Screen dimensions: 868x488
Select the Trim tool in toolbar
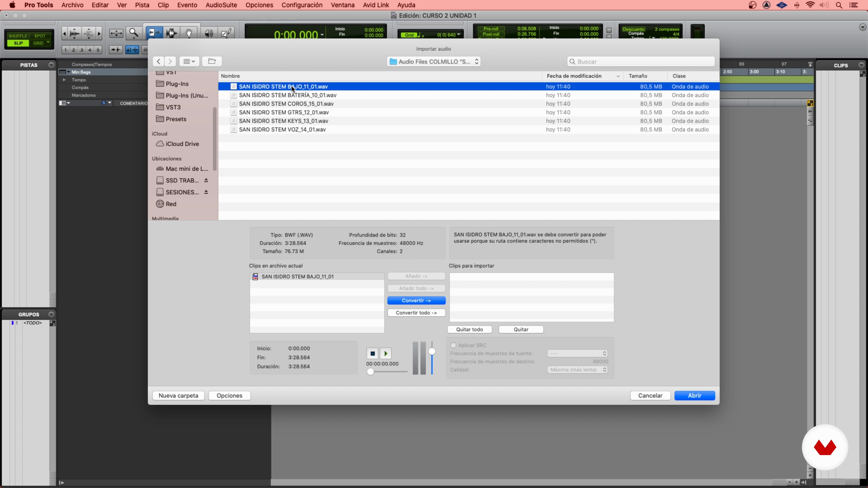pos(154,33)
